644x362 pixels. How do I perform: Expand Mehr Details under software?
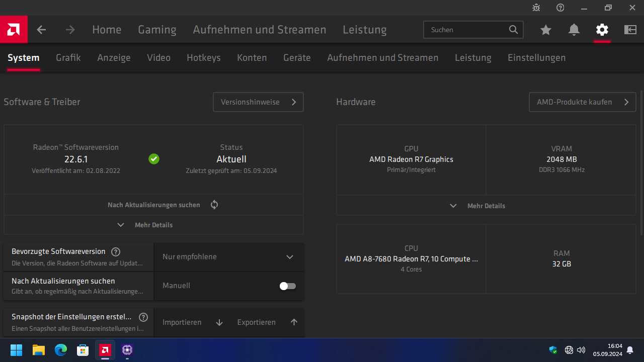point(153,225)
